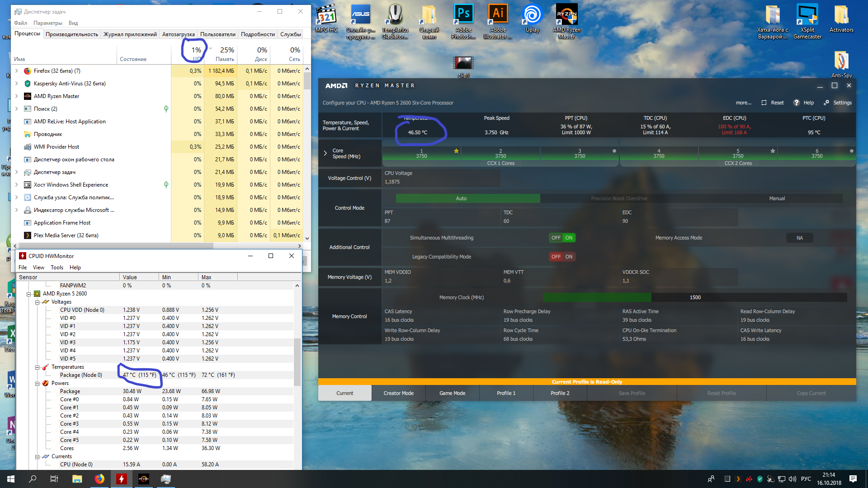Select Manual control mode
This screenshot has width=868, height=488.
click(x=777, y=198)
